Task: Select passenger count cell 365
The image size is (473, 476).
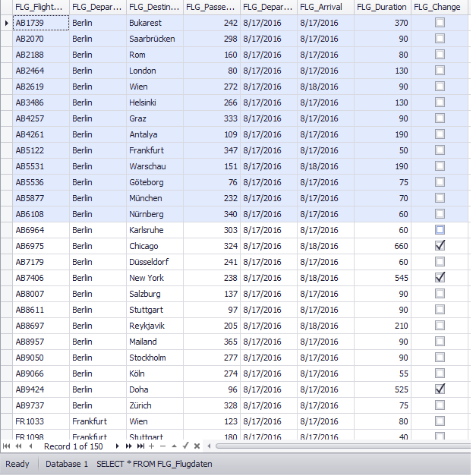Action: point(212,342)
